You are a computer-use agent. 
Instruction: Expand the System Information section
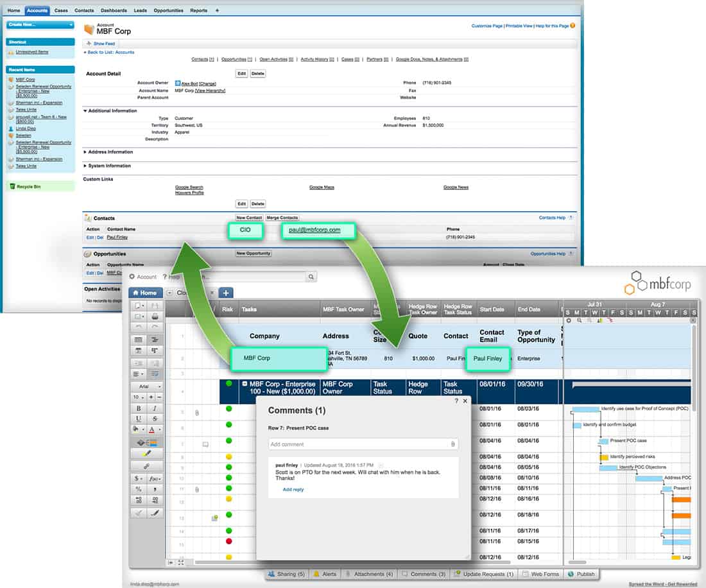pyautogui.click(x=85, y=166)
